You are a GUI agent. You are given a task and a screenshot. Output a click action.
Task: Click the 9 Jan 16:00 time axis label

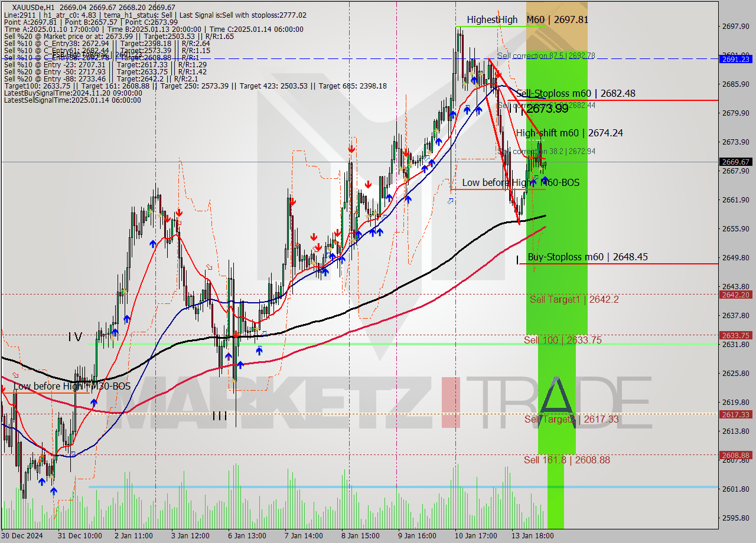(x=417, y=536)
